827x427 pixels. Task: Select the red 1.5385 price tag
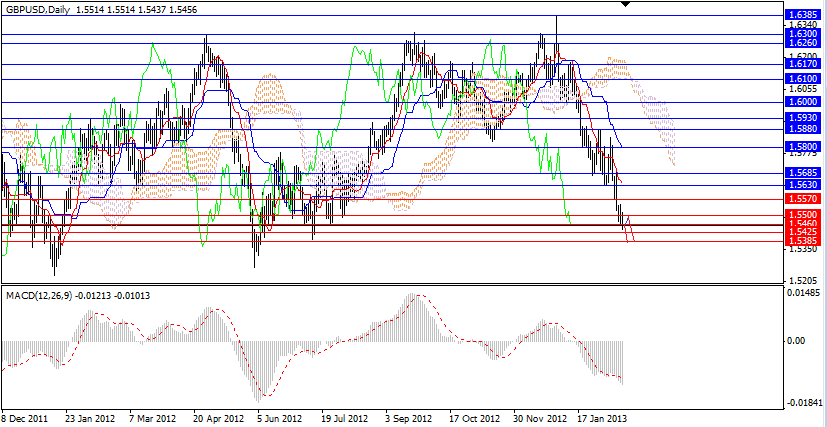(x=803, y=241)
